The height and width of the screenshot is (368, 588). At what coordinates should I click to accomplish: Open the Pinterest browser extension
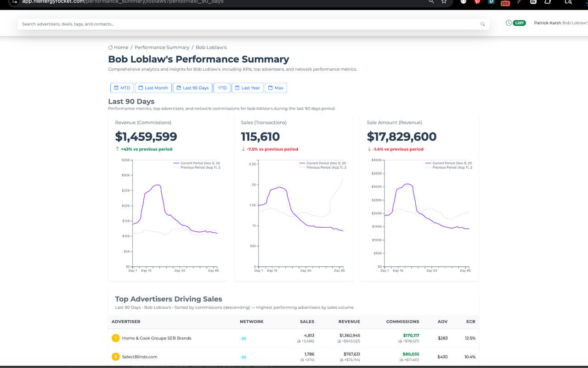477,2
